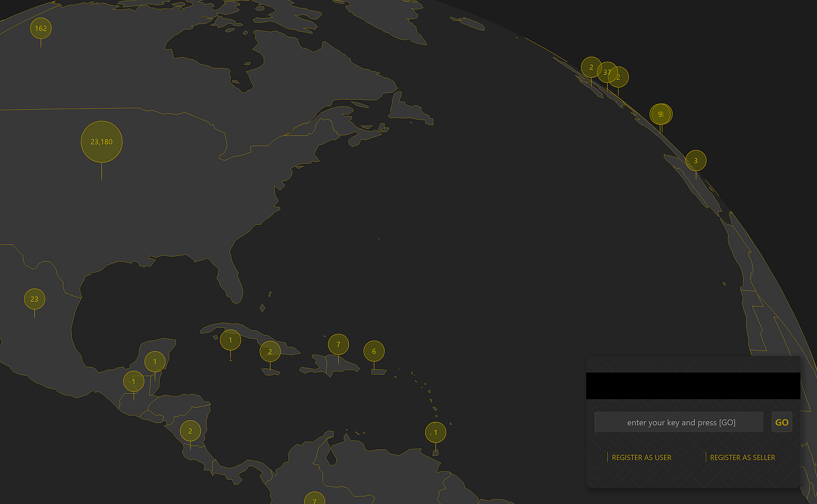Open the 7 marker over Hispaniola
This screenshot has height=504, width=817.
pos(339,344)
